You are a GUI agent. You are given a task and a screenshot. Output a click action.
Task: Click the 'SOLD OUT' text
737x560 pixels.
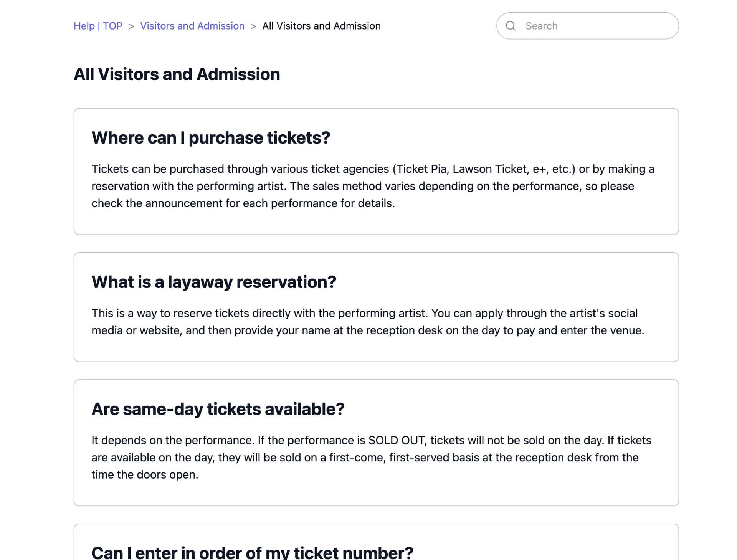[397, 440]
